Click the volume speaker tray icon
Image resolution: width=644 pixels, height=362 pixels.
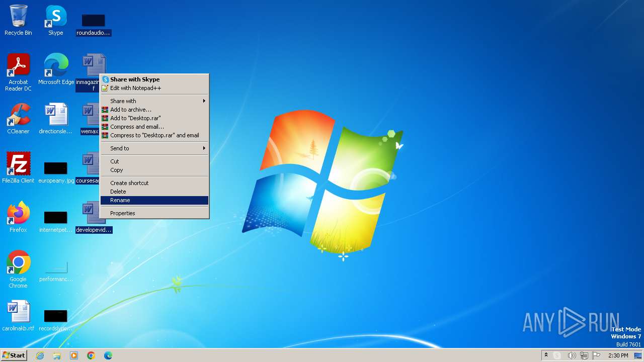572,355
